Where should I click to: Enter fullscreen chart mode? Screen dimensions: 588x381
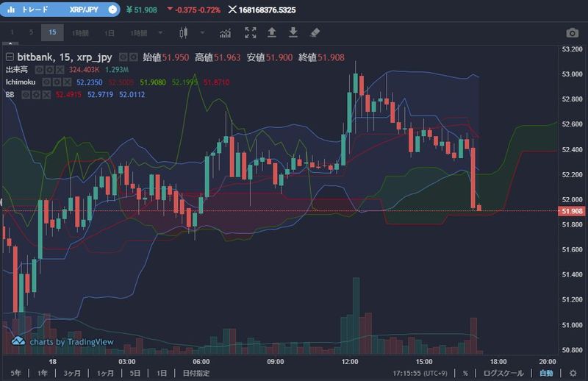(x=251, y=32)
